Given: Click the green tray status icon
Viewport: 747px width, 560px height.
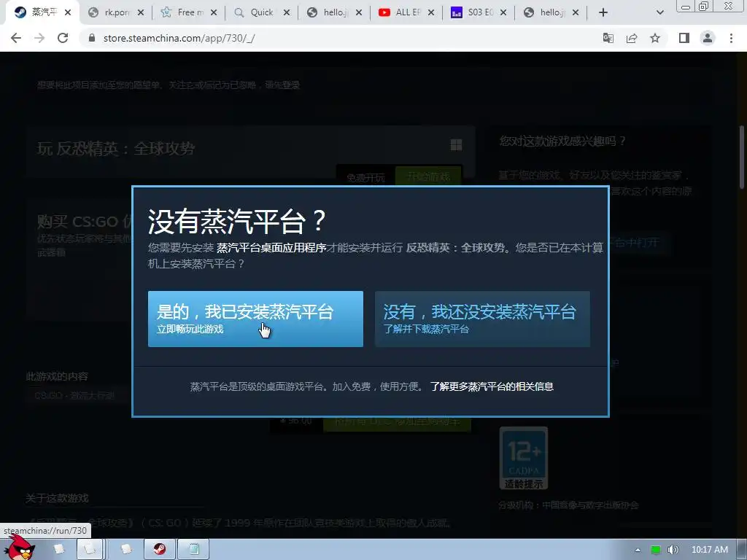Looking at the screenshot, I should coord(656,550).
